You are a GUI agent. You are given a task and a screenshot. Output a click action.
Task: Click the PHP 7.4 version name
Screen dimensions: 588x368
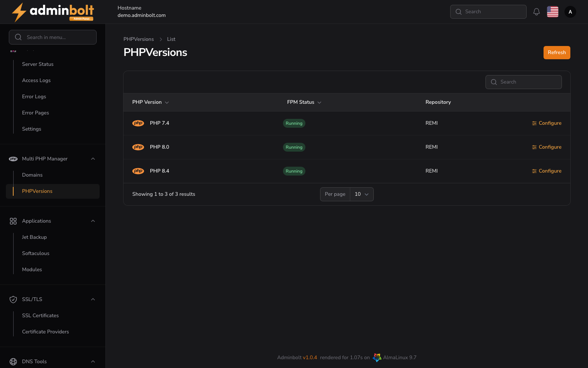159,123
